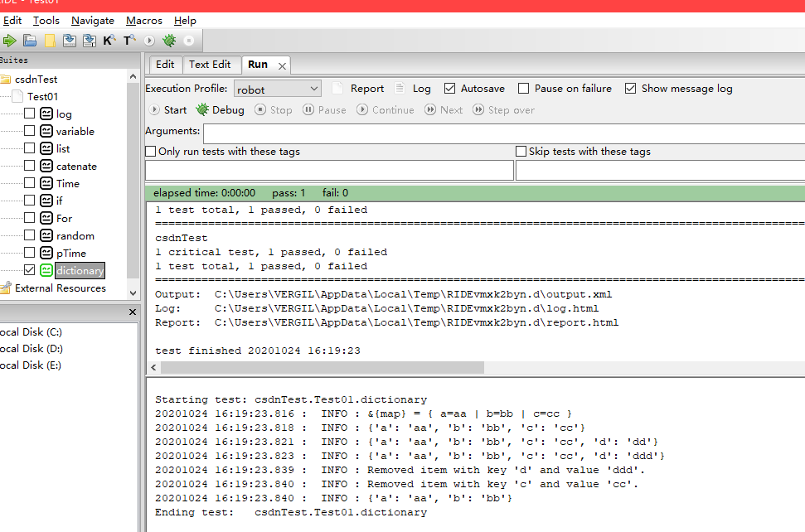Open the Log button in Run panel
This screenshot has height=532, width=805.
coord(413,88)
